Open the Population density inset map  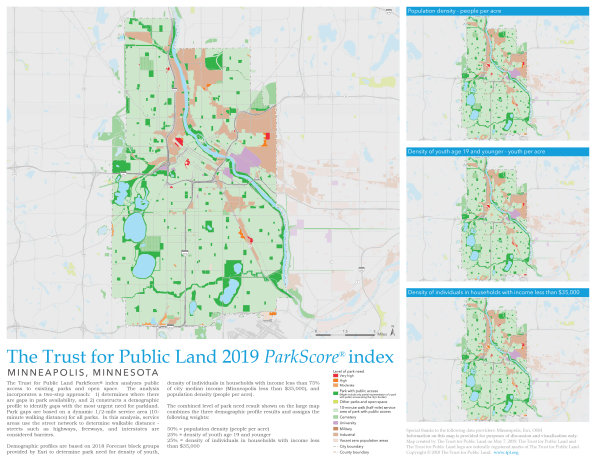click(x=498, y=78)
